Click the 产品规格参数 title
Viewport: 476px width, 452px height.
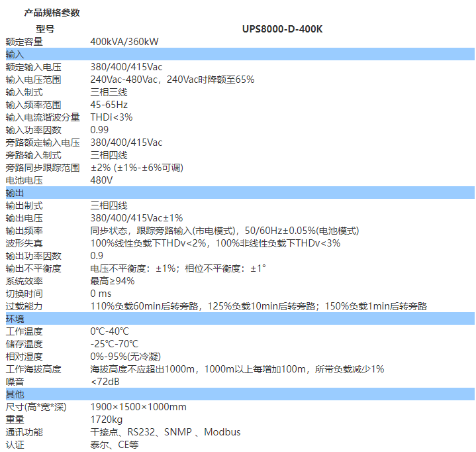pos(52,13)
